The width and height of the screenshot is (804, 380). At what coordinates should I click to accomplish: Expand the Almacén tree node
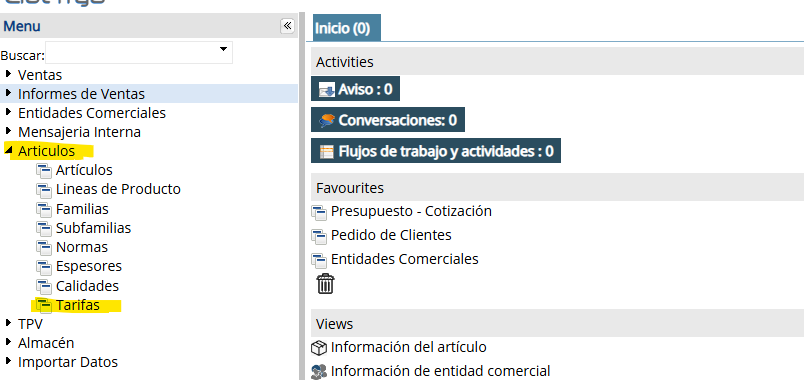pyautogui.click(x=8, y=342)
